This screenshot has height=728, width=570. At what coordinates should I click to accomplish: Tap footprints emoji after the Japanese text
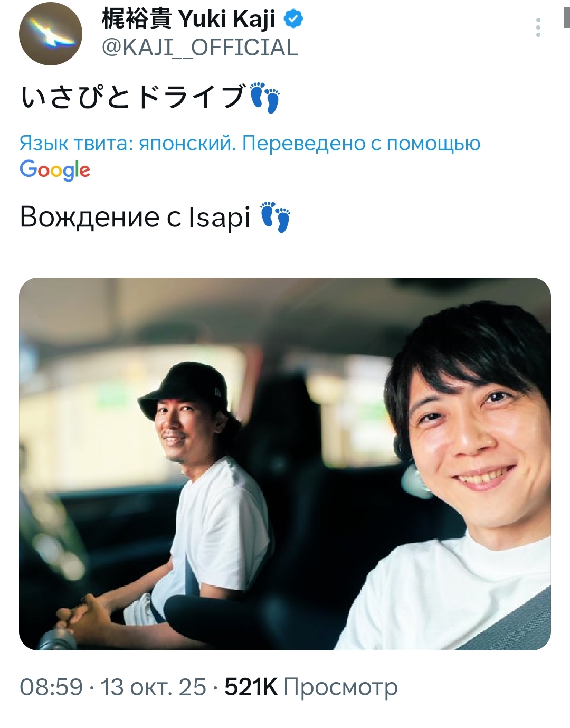pyautogui.click(x=264, y=98)
